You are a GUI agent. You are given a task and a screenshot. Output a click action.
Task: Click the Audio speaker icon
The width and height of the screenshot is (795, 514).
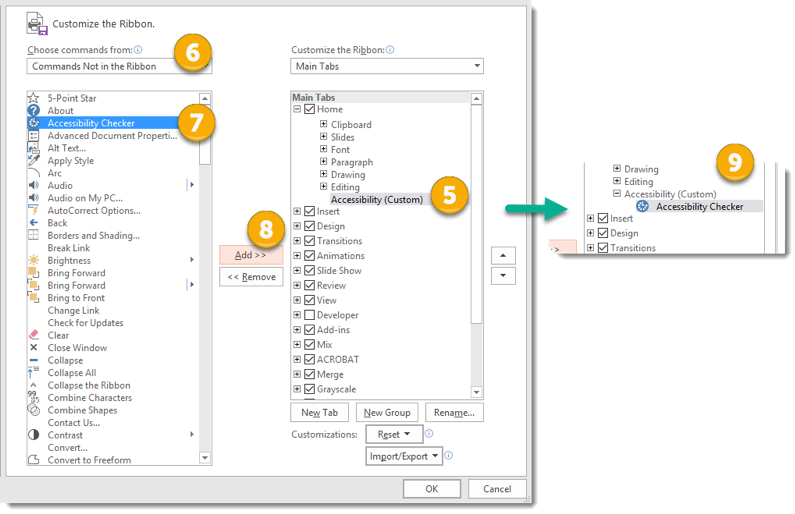click(x=34, y=185)
